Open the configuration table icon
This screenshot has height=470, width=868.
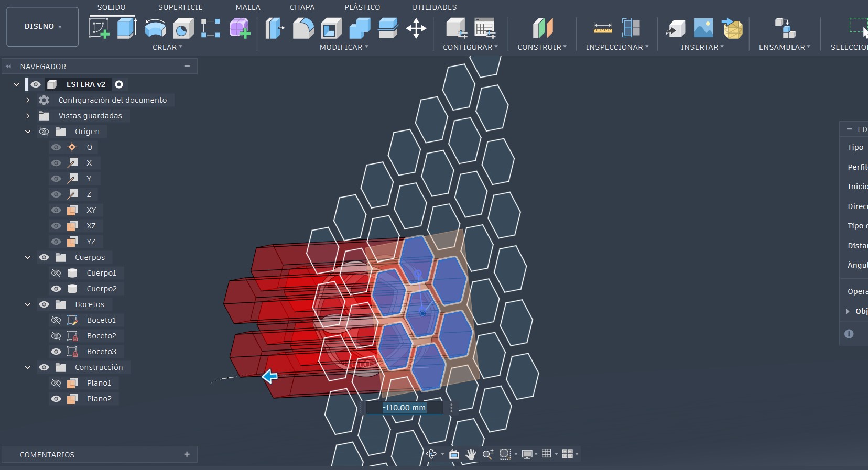485,28
